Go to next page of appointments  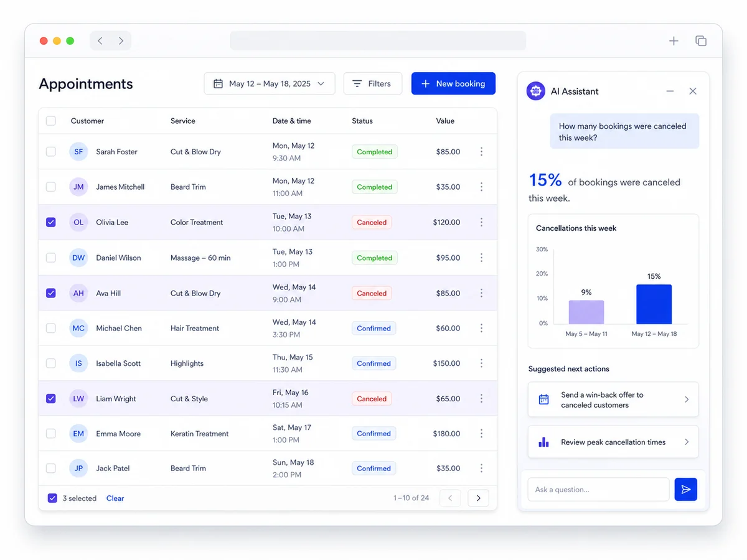478,498
